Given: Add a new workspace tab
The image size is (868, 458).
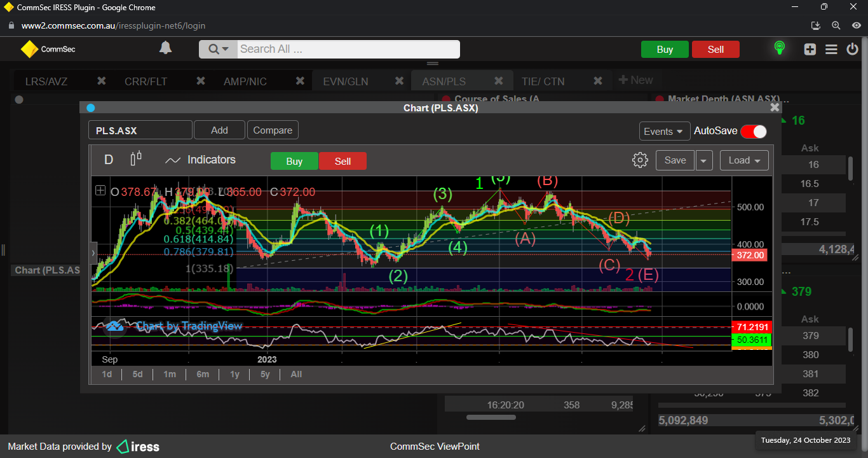Looking at the screenshot, I should click(x=635, y=80).
